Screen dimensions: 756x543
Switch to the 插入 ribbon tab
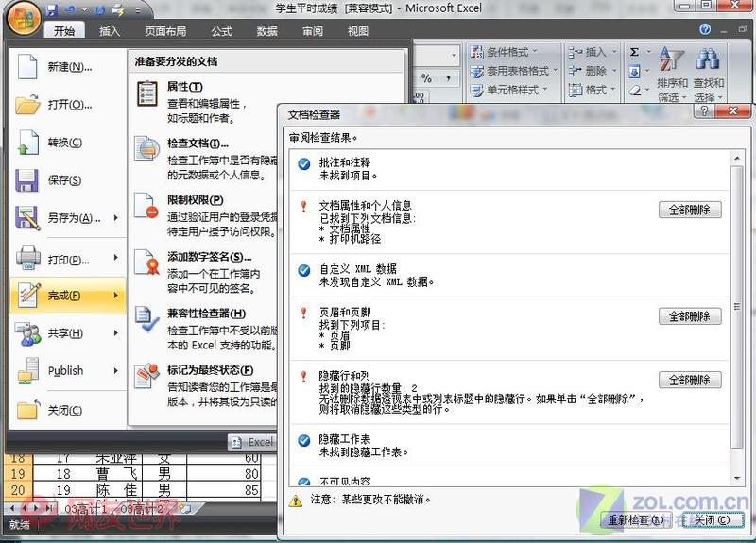click(x=110, y=31)
